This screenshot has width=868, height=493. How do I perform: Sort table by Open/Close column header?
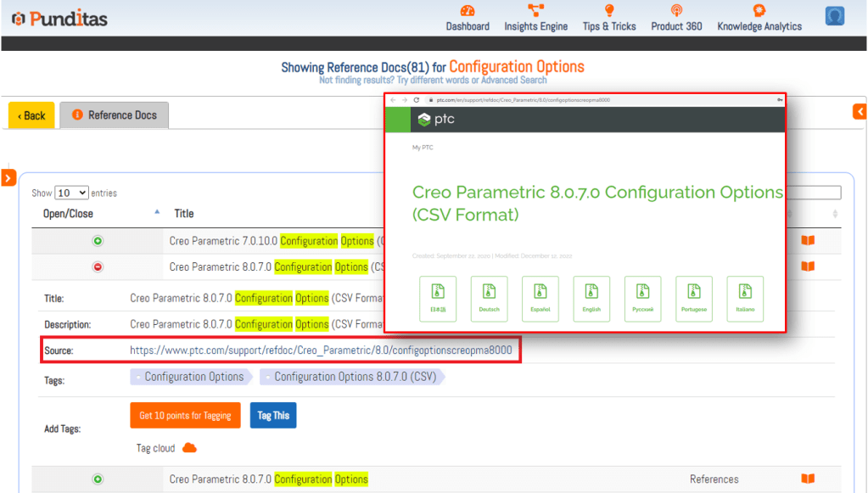(x=68, y=214)
